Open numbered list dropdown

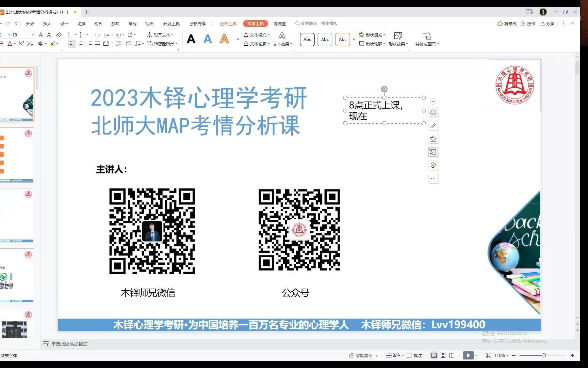[87, 35]
